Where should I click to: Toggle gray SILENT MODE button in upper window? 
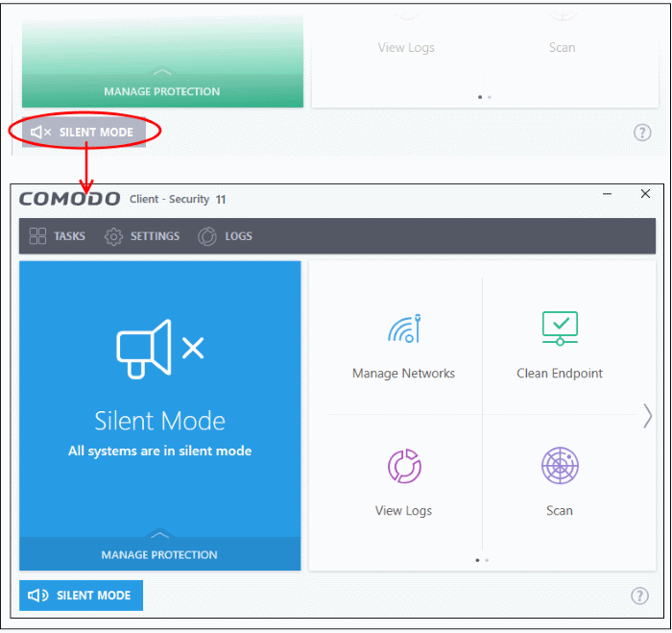84,133
